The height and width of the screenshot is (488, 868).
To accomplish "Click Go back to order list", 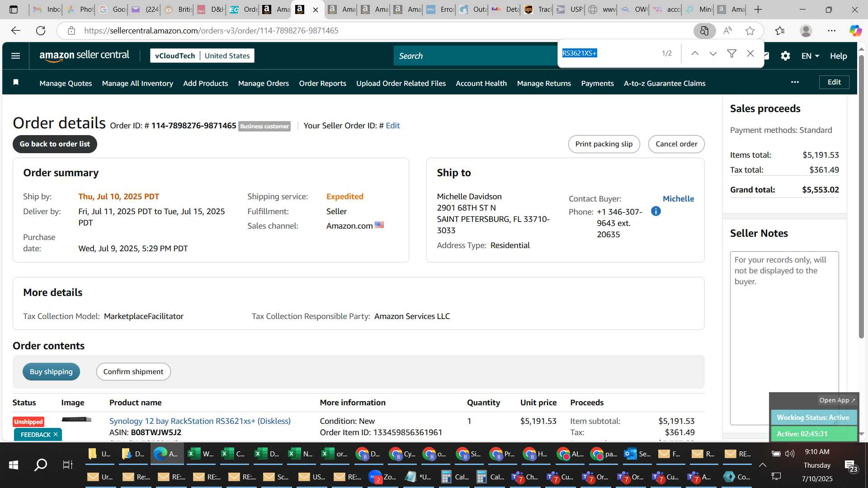I will pos(55,144).
